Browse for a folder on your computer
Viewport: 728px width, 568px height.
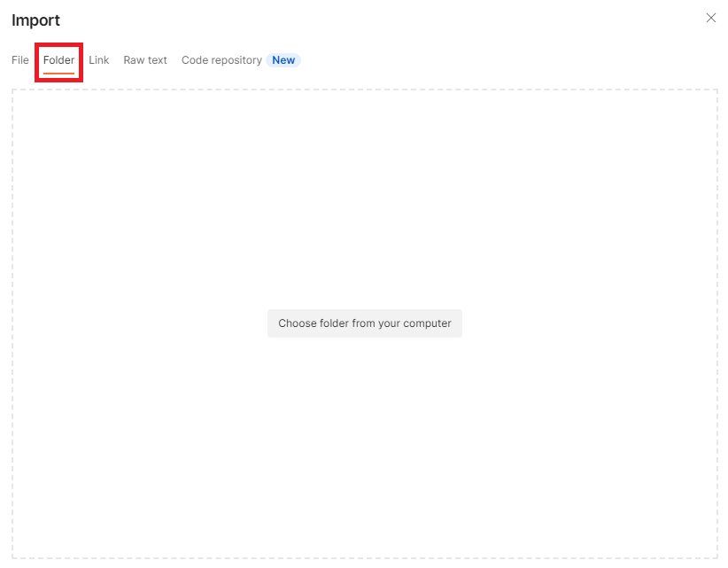(x=364, y=323)
